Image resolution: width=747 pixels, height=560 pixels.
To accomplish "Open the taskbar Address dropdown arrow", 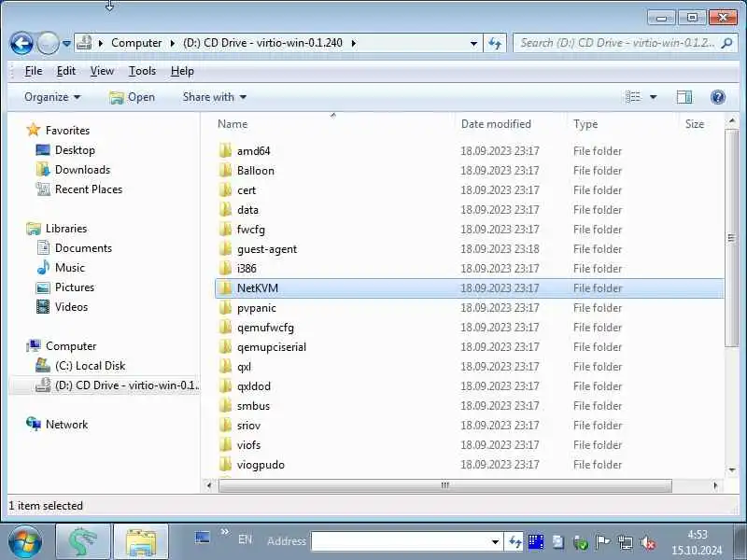I will [x=496, y=541].
